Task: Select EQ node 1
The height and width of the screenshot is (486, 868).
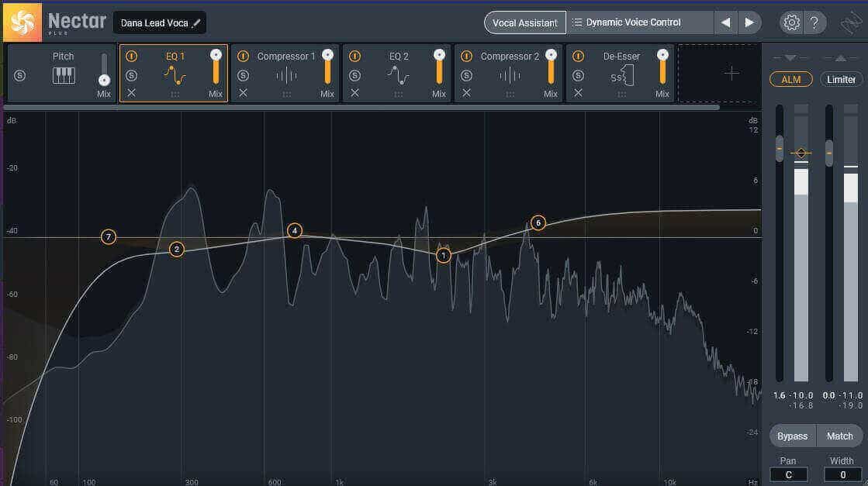Action: [x=444, y=256]
